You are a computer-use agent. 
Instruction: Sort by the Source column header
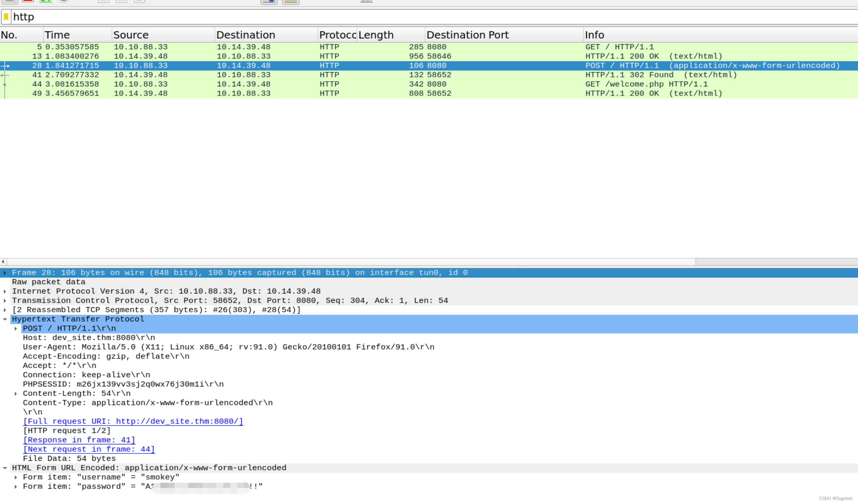tap(163, 35)
